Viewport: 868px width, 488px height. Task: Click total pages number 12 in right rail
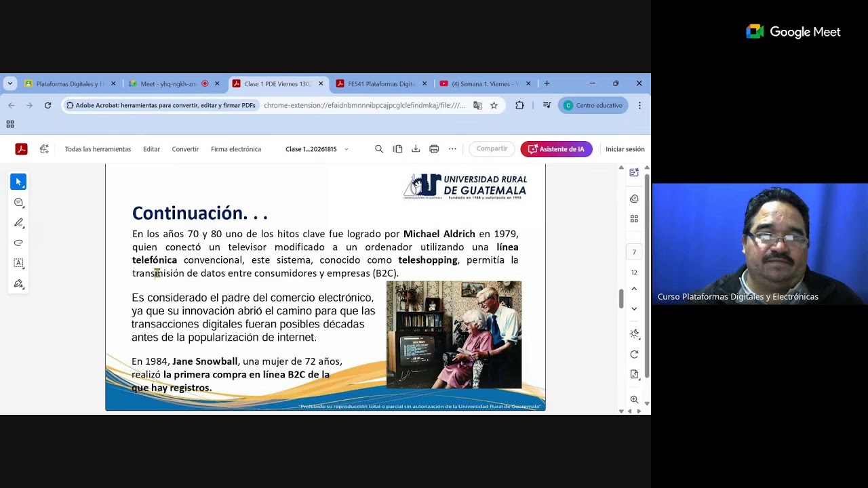[634, 272]
